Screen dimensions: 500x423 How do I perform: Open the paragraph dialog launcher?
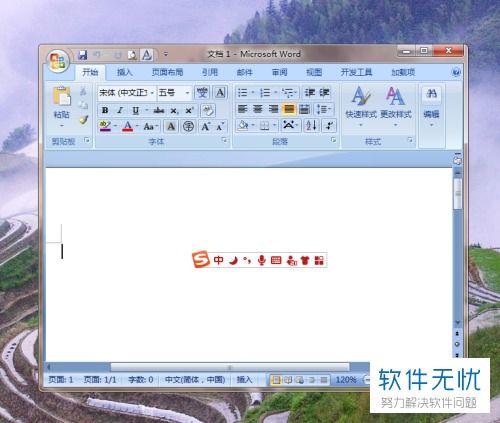[333, 140]
